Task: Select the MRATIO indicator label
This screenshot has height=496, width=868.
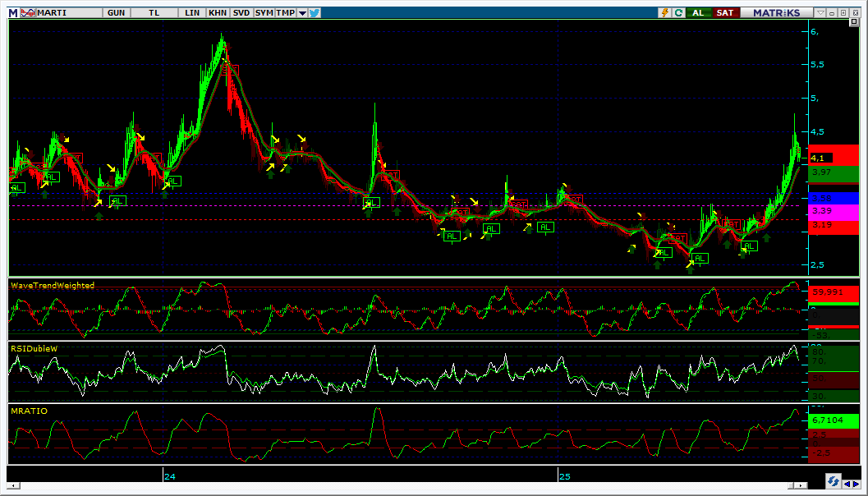Action: tap(29, 411)
